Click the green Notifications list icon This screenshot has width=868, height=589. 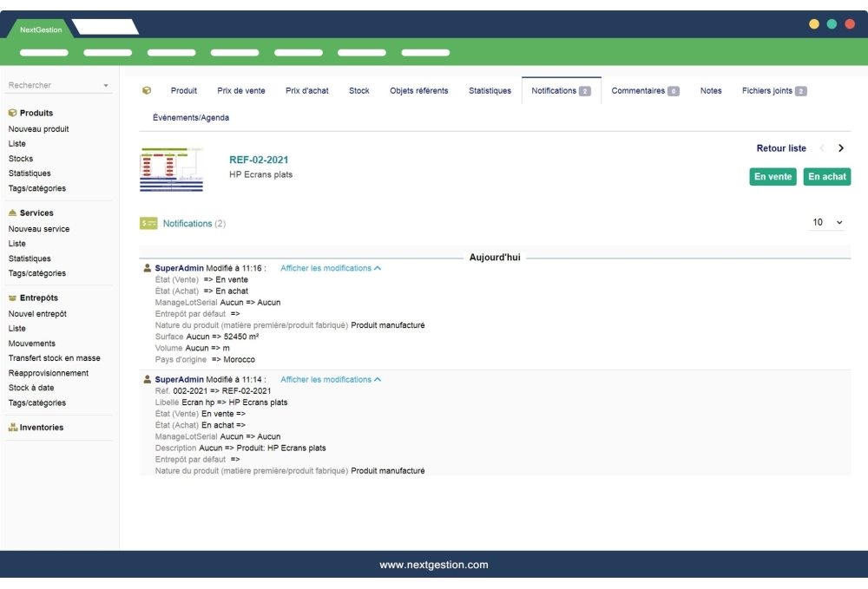pyautogui.click(x=148, y=223)
